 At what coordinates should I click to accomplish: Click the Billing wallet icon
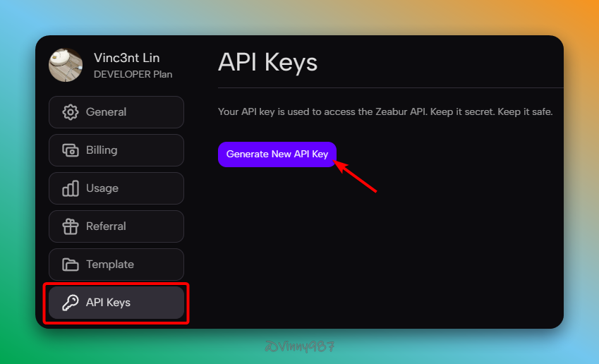coord(71,150)
